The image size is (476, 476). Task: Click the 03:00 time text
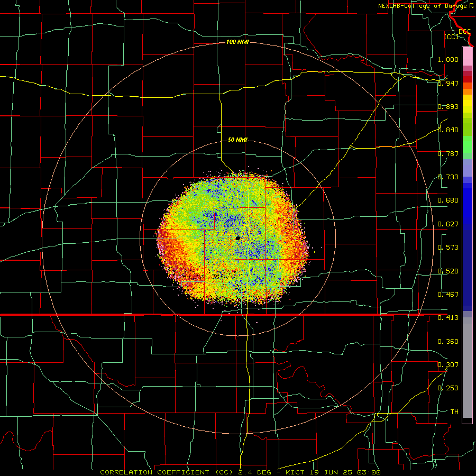coord(369,472)
